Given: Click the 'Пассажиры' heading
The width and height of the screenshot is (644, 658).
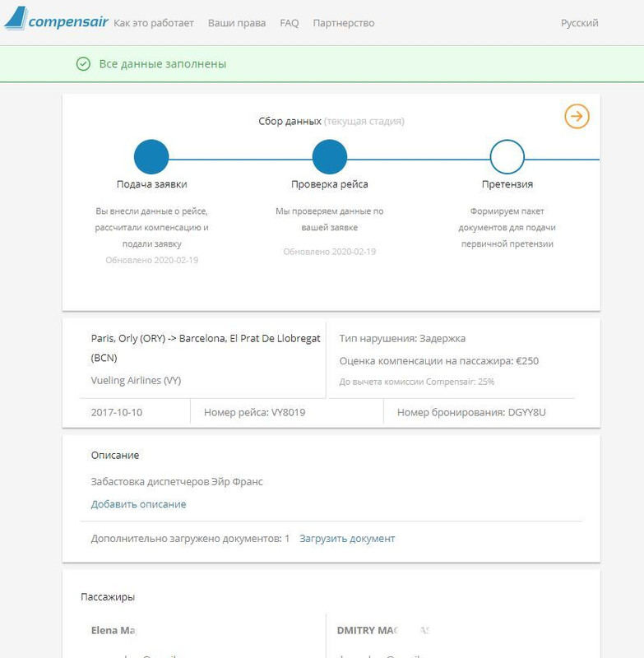Looking at the screenshot, I should [108, 597].
